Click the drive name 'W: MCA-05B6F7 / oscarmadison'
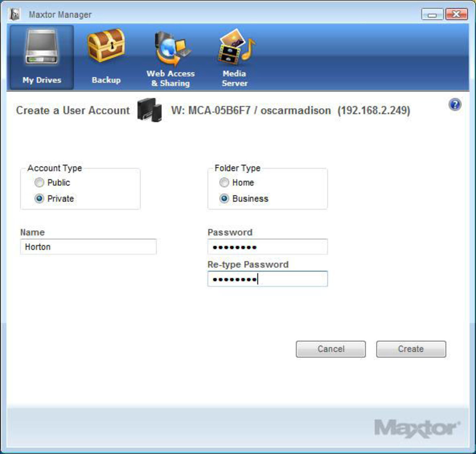This screenshot has width=476, height=454. click(x=251, y=110)
